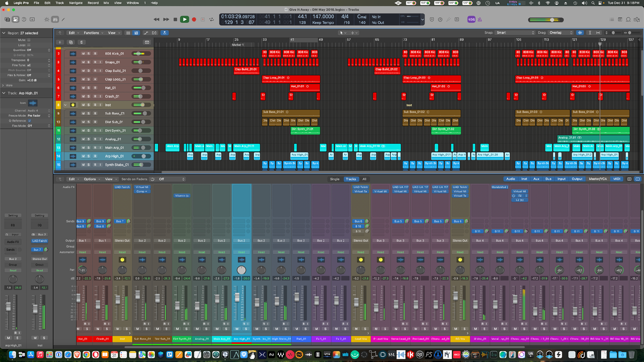
Task: Toggle the global Solo S button
Action: tap(82, 42)
